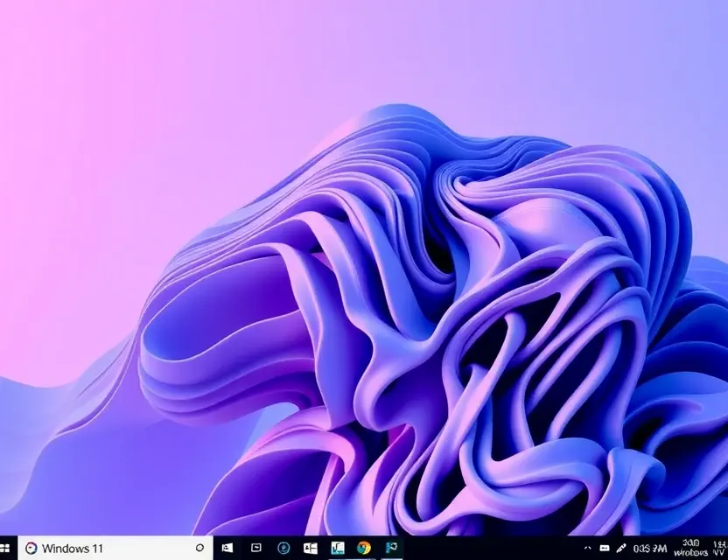Click the small circle button at search box end
Screen dimensions: 728x560
[199, 548]
